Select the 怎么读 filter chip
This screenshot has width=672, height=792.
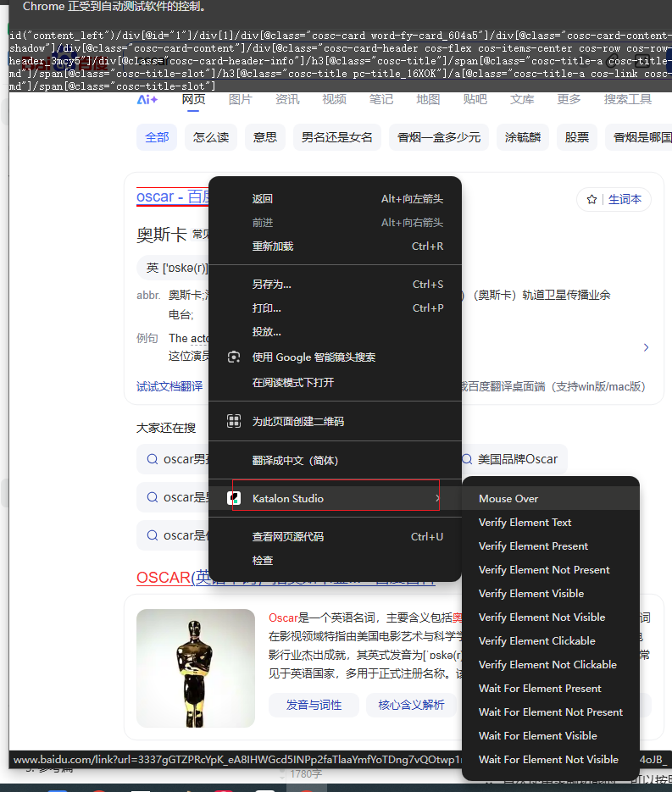click(211, 137)
